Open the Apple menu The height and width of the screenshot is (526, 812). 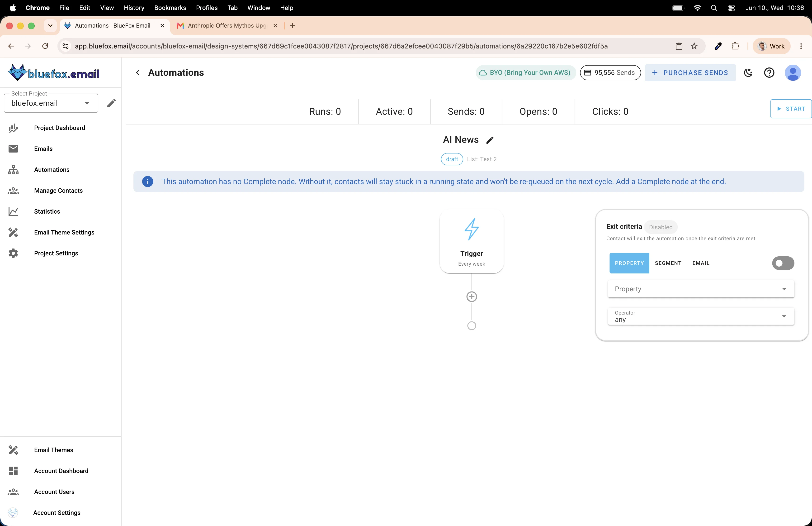point(13,8)
